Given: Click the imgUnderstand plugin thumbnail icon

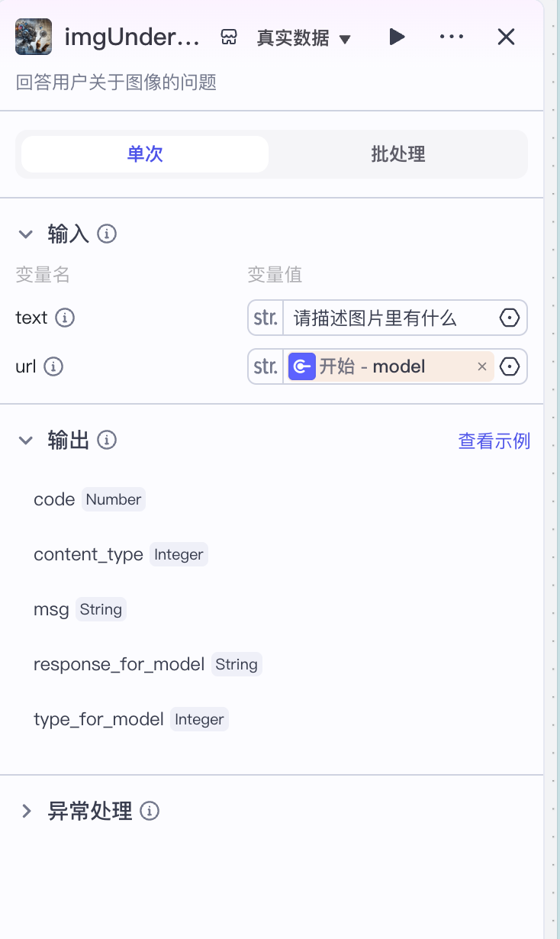Looking at the screenshot, I should coord(34,37).
